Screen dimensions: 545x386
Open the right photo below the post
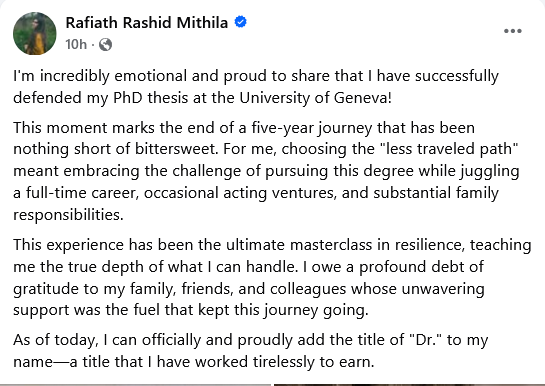(x=409, y=385)
